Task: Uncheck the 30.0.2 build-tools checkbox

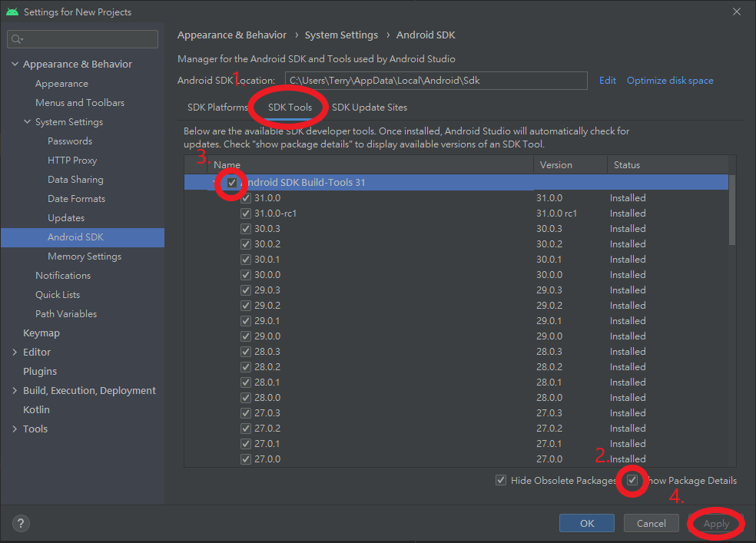Action: click(x=246, y=244)
